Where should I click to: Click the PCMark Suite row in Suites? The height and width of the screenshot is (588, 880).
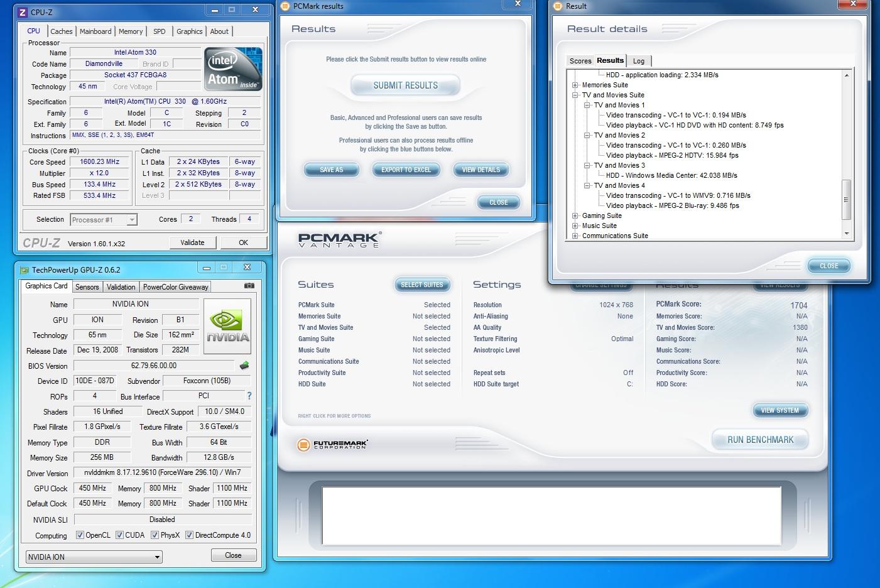(x=374, y=305)
